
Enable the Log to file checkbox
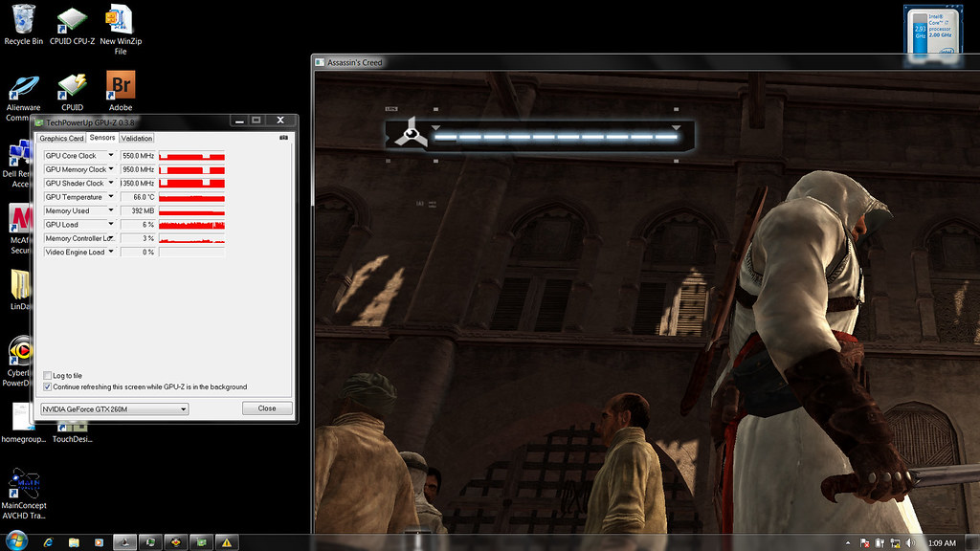coord(48,375)
